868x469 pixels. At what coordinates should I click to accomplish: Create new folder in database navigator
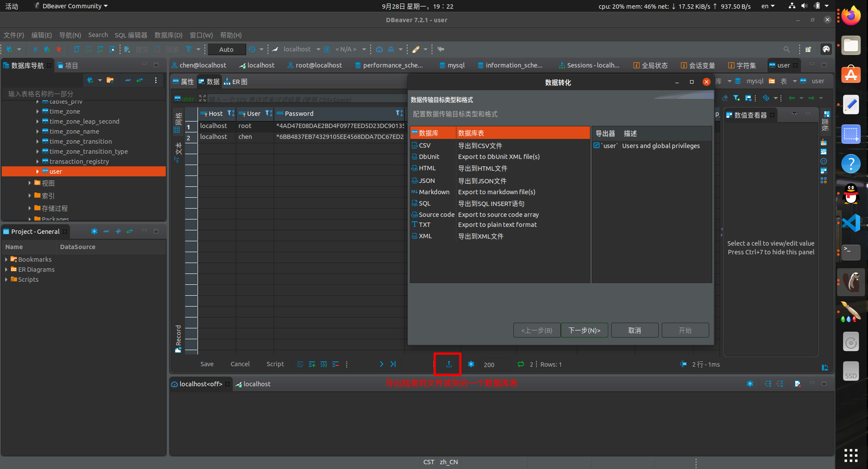tap(110, 80)
